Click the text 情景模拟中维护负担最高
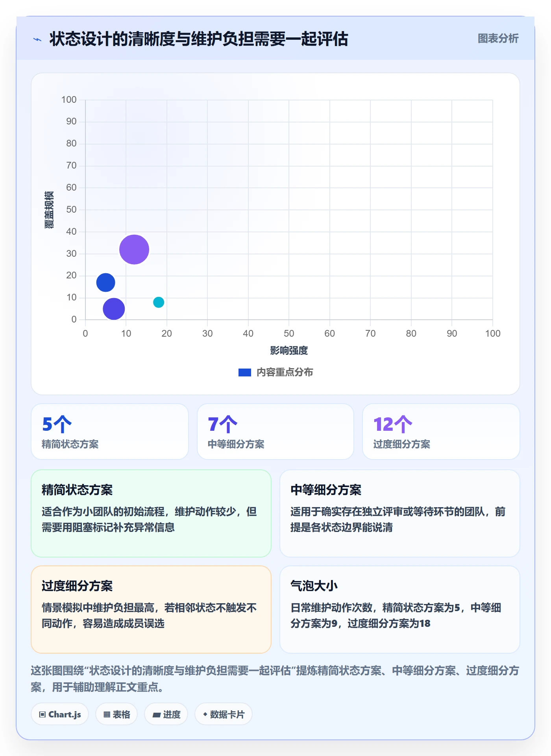551x756 pixels. tap(98, 608)
